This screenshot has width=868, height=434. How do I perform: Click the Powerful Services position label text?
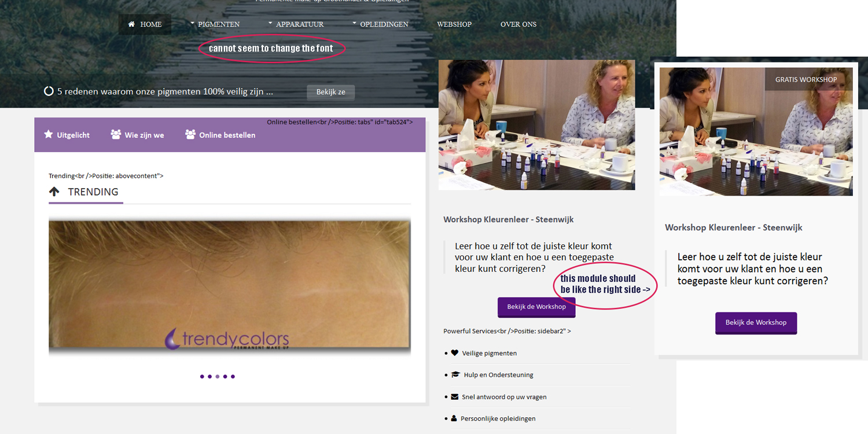[x=507, y=331]
